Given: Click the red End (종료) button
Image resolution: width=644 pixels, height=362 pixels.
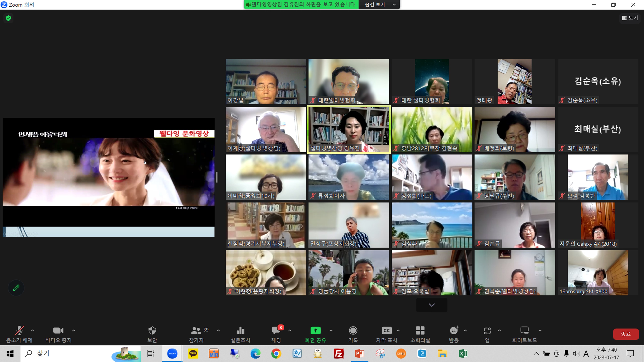Looking at the screenshot, I should tap(626, 334).
